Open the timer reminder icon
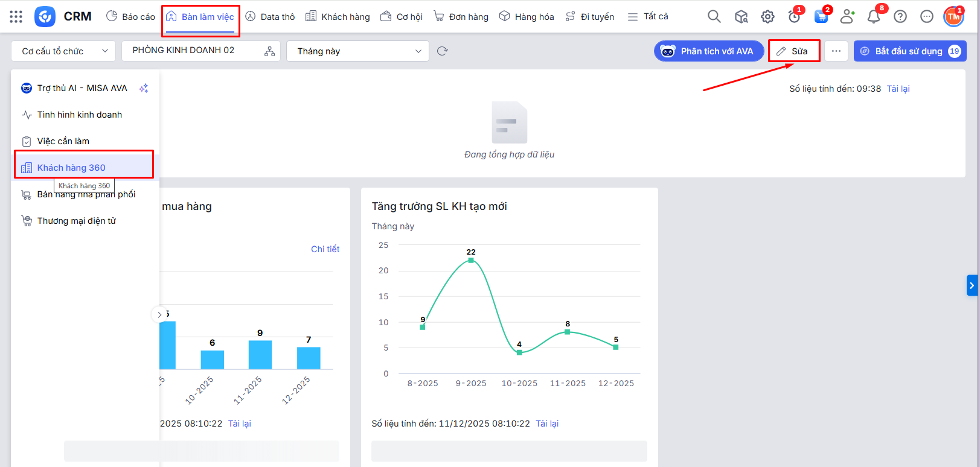The width and height of the screenshot is (980, 467). tap(794, 17)
